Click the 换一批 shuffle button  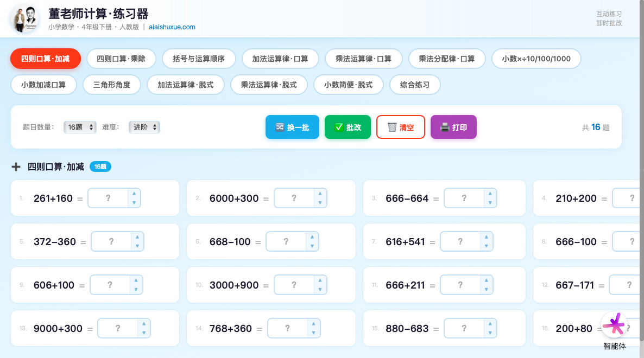pos(292,127)
